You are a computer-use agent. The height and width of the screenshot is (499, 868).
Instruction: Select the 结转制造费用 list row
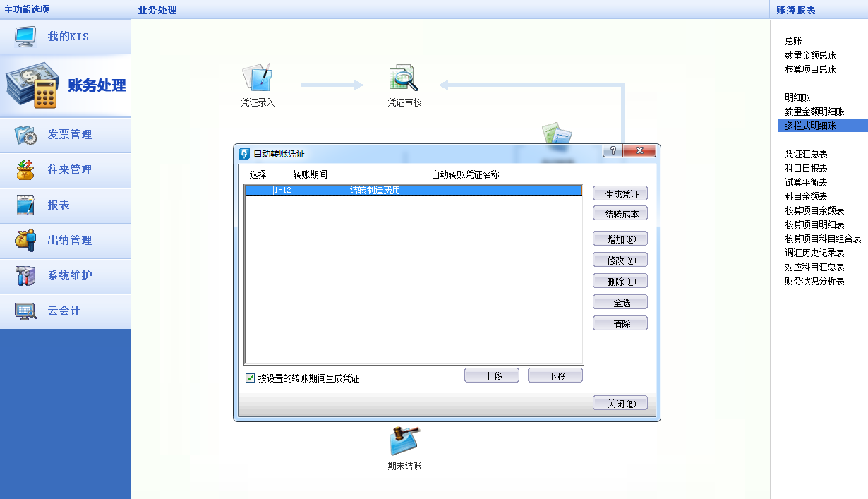413,190
